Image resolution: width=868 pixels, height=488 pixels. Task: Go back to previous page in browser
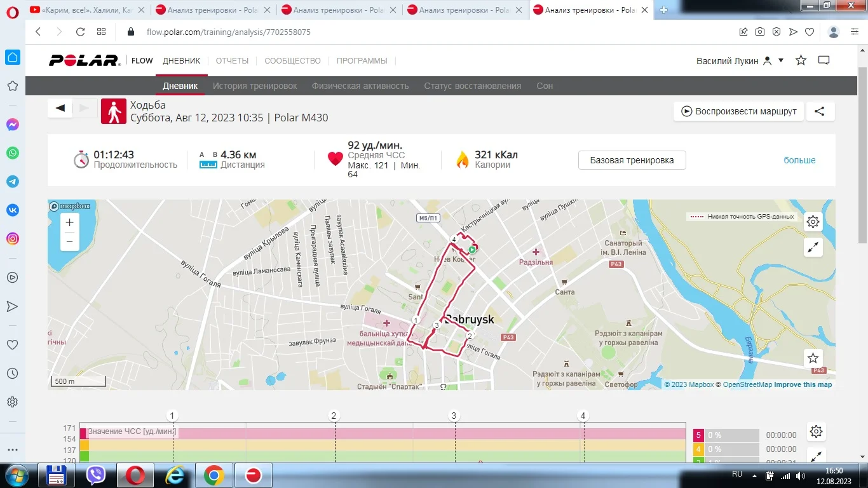[x=38, y=32]
